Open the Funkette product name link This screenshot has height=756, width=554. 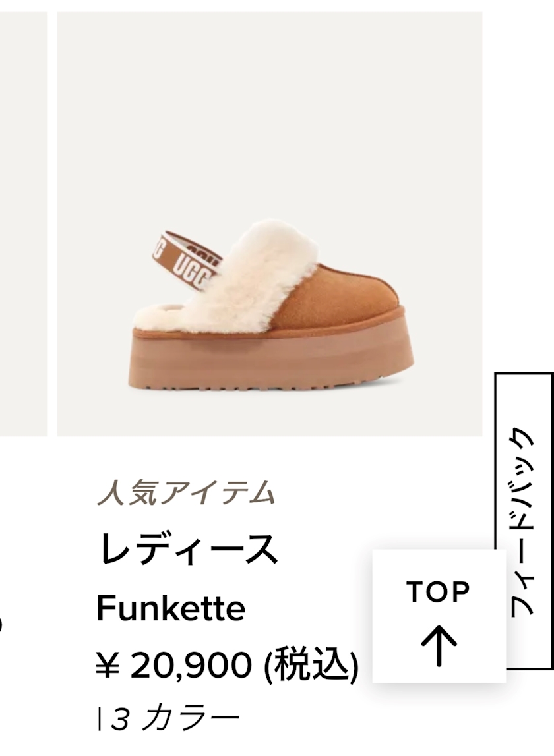[x=171, y=608]
